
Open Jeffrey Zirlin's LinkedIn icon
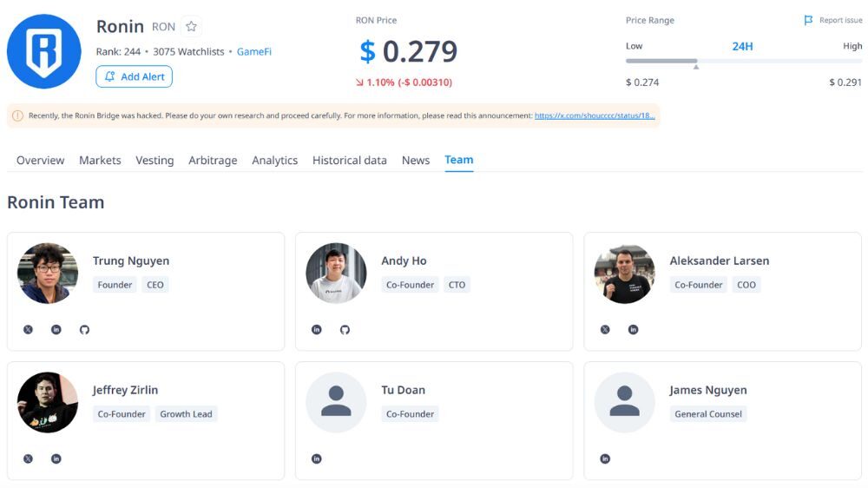[56, 458]
